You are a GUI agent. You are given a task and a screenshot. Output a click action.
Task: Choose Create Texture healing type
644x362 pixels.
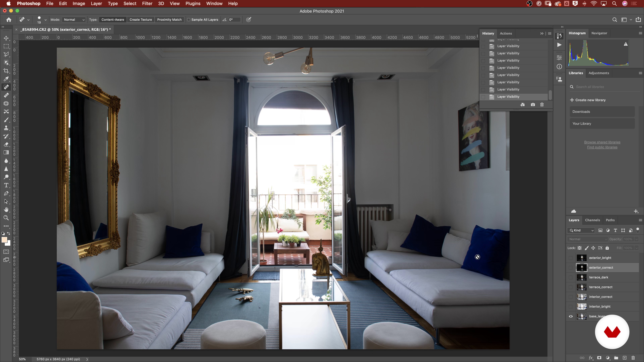(x=141, y=19)
